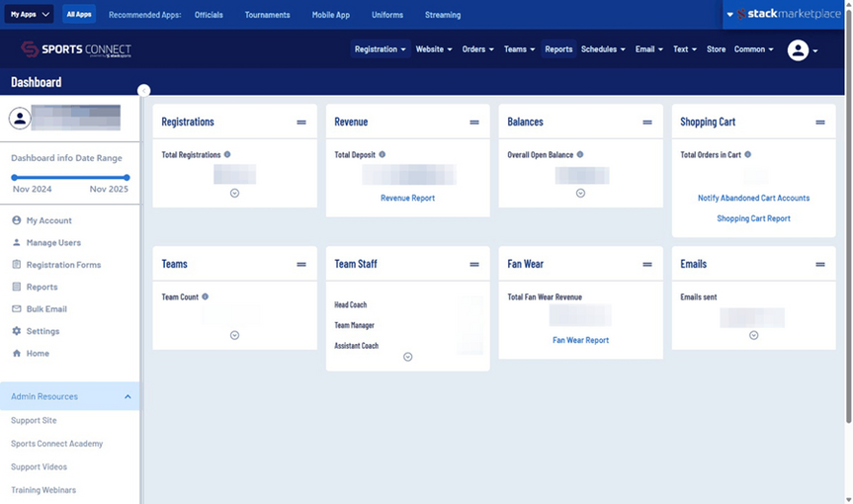Collapse the Admin Resources section
Screen dimensions: 853x504
(x=128, y=397)
